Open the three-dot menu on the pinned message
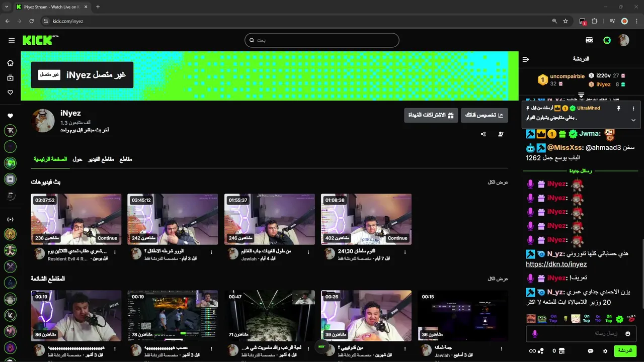 [633, 108]
